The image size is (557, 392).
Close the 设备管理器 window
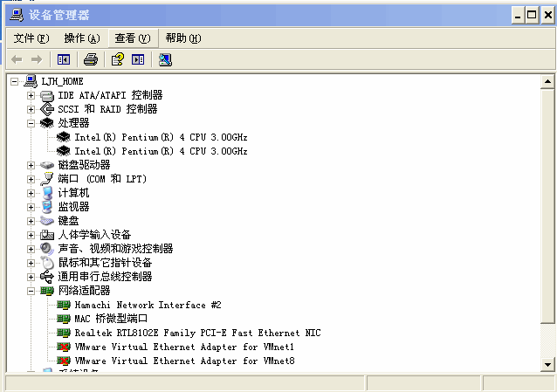(547, 16)
